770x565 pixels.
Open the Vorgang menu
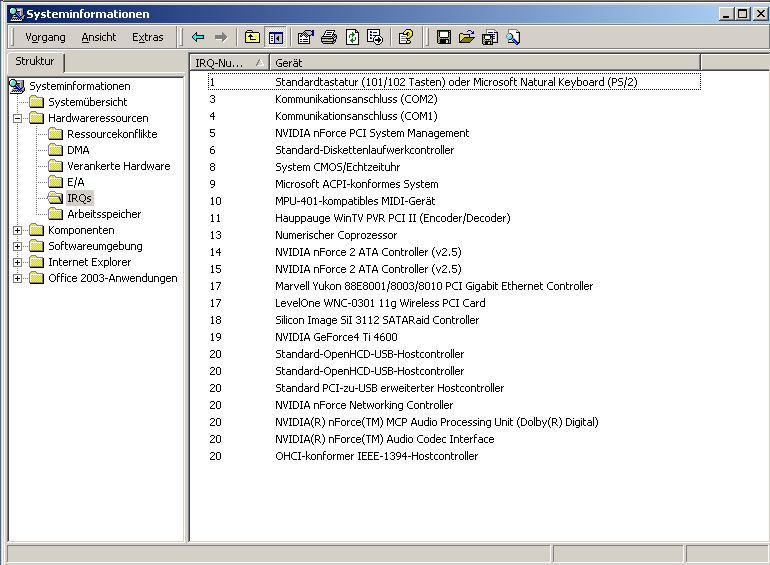pyautogui.click(x=45, y=37)
